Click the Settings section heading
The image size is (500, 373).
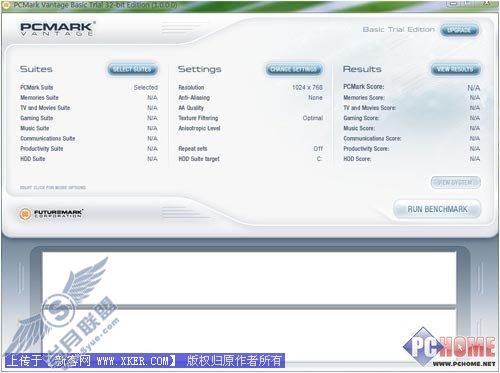click(199, 69)
